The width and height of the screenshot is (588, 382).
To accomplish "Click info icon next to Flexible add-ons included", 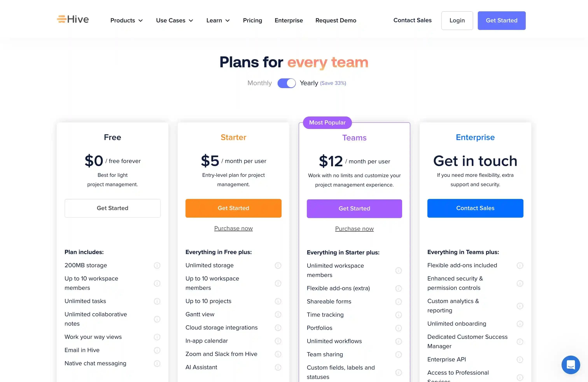I will (520, 265).
